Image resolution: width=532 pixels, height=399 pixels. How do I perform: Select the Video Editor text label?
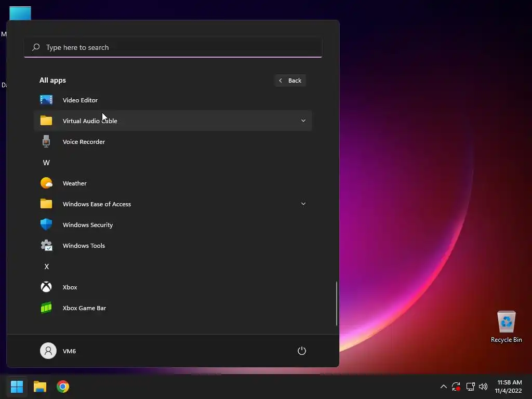click(80, 100)
